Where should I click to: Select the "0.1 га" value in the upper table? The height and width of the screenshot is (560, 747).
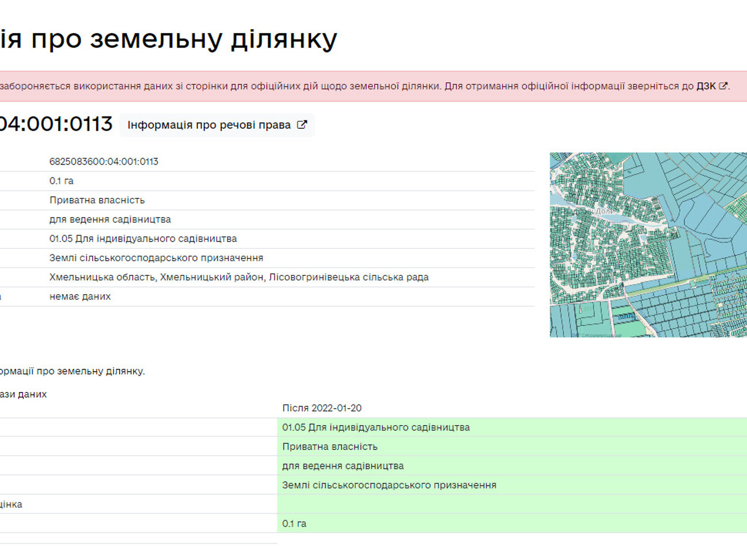pos(61,181)
